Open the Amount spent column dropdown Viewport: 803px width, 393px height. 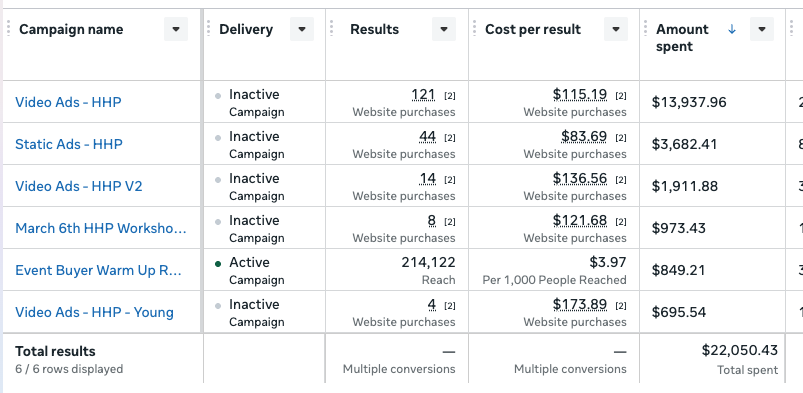762,29
